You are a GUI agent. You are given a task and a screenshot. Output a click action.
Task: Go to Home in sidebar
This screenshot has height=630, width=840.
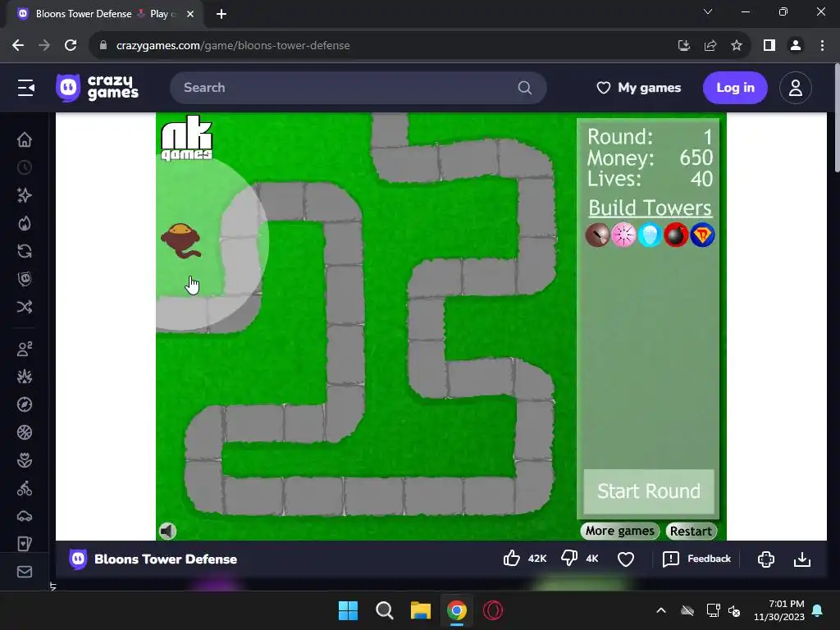coord(25,139)
